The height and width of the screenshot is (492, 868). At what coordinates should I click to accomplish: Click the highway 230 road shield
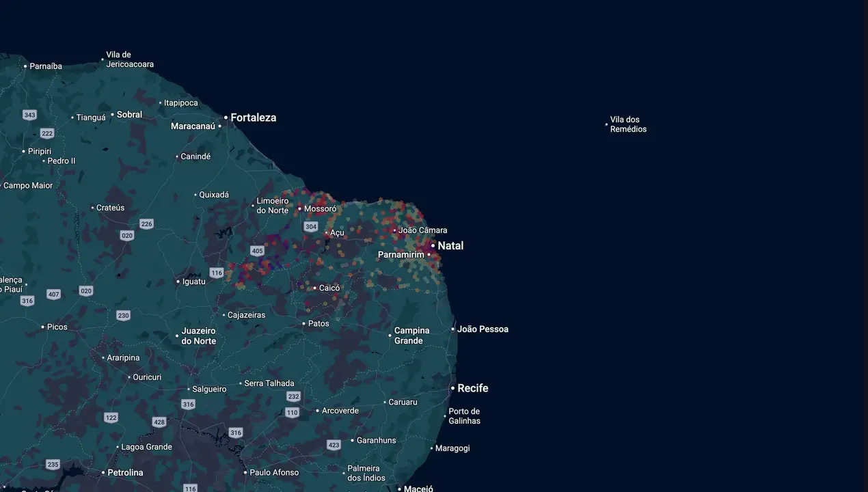point(123,316)
